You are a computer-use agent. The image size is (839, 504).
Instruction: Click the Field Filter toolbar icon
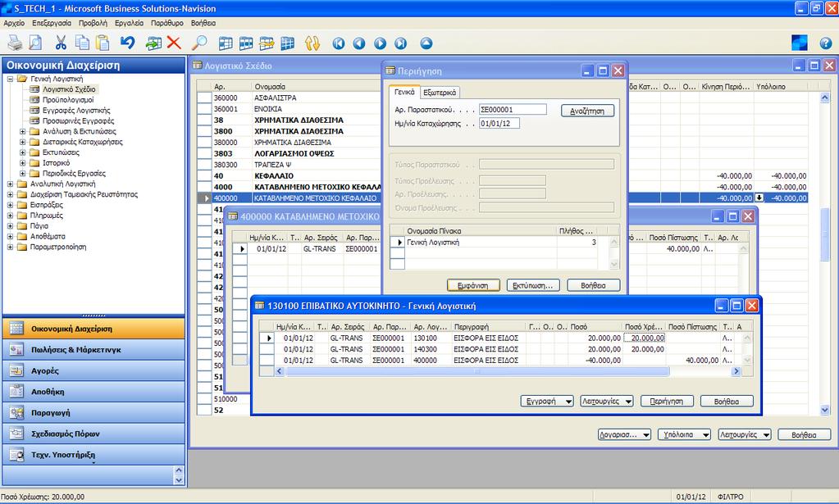226,43
